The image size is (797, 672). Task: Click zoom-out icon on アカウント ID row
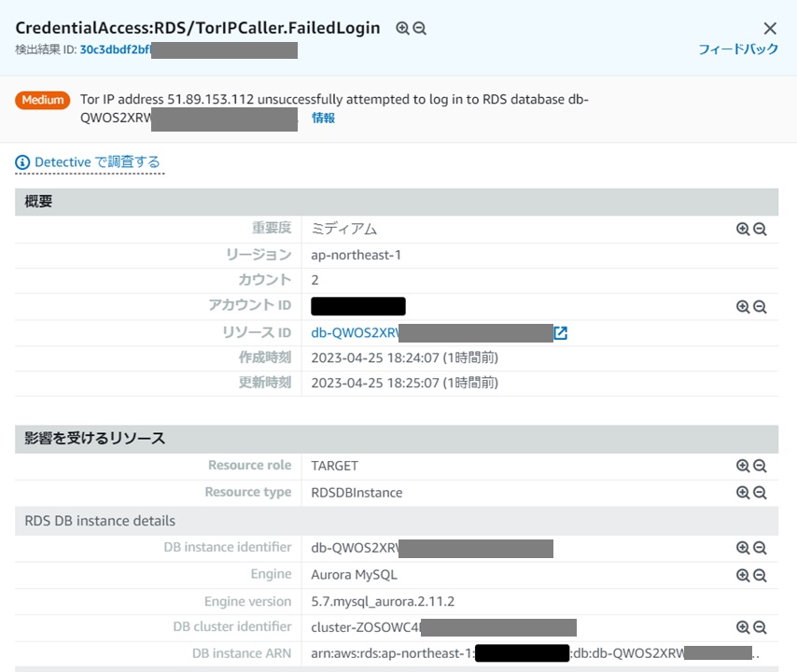pyautogui.click(x=760, y=307)
